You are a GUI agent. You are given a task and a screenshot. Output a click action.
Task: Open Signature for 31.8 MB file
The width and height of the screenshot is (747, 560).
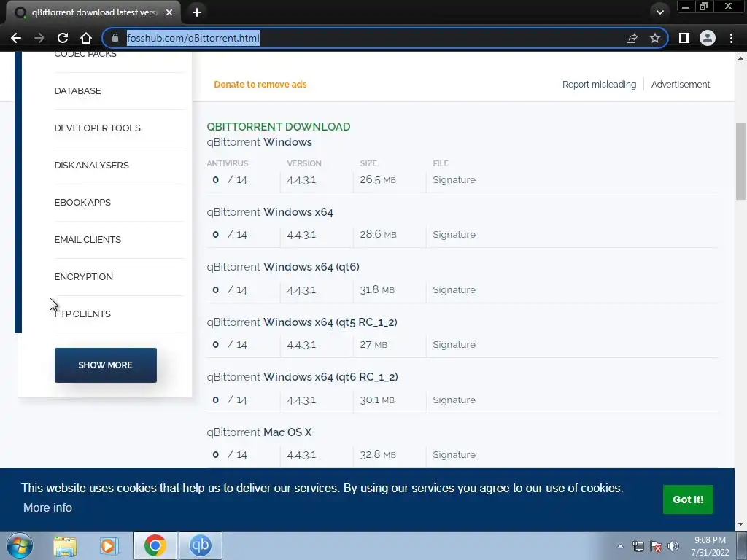[454, 290]
